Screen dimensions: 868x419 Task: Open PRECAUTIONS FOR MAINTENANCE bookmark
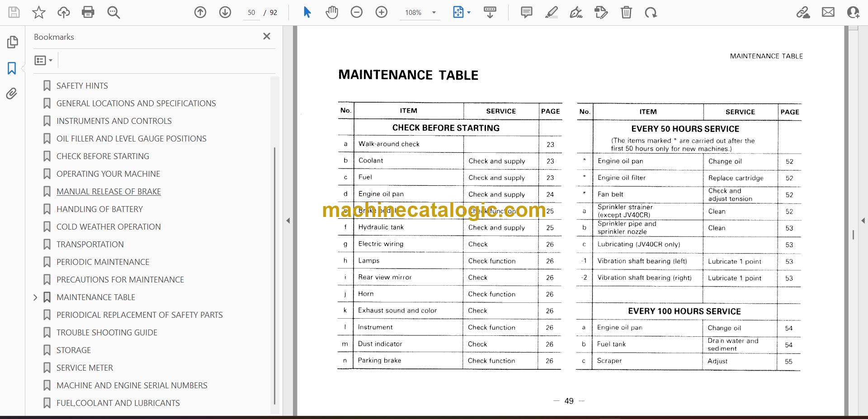coord(120,280)
